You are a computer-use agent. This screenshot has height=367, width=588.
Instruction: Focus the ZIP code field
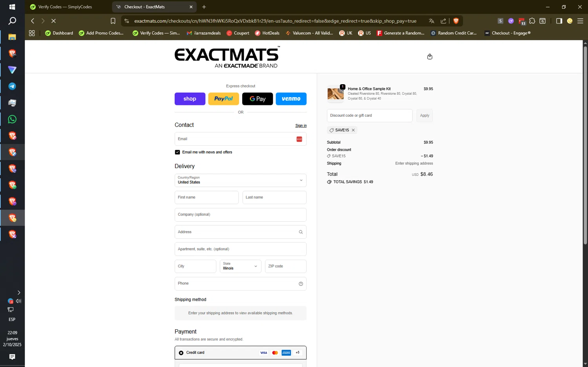[286, 266]
